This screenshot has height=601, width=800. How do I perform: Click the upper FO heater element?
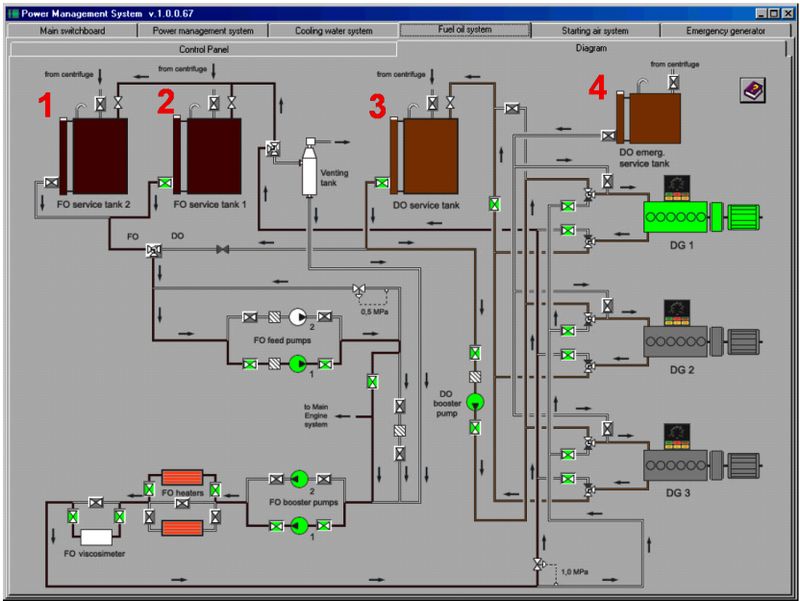(x=182, y=477)
